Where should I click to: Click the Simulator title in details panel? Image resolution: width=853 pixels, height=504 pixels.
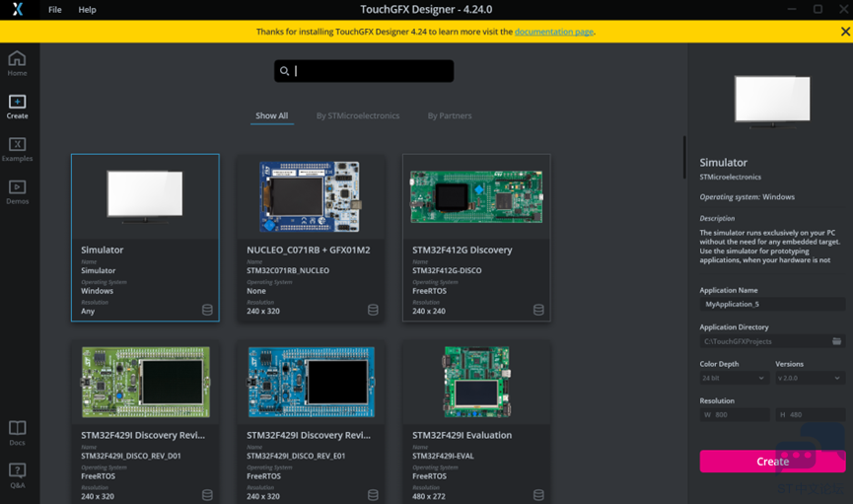[x=723, y=162]
